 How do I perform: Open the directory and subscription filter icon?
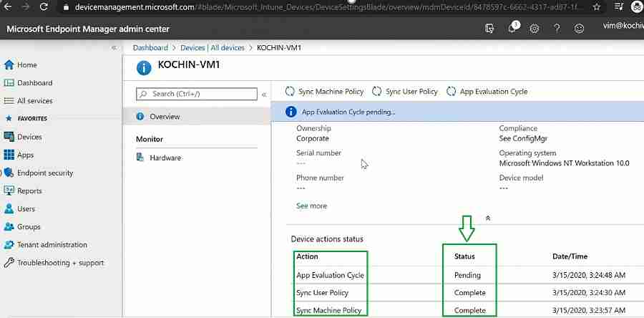click(x=489, y=29)
